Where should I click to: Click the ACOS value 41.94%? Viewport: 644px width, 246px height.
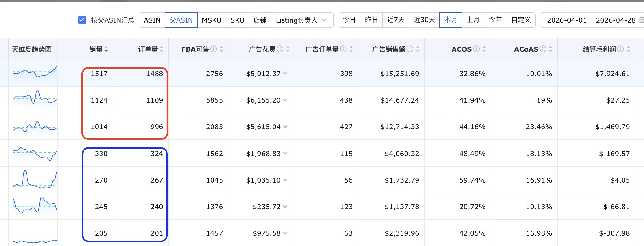472,100
